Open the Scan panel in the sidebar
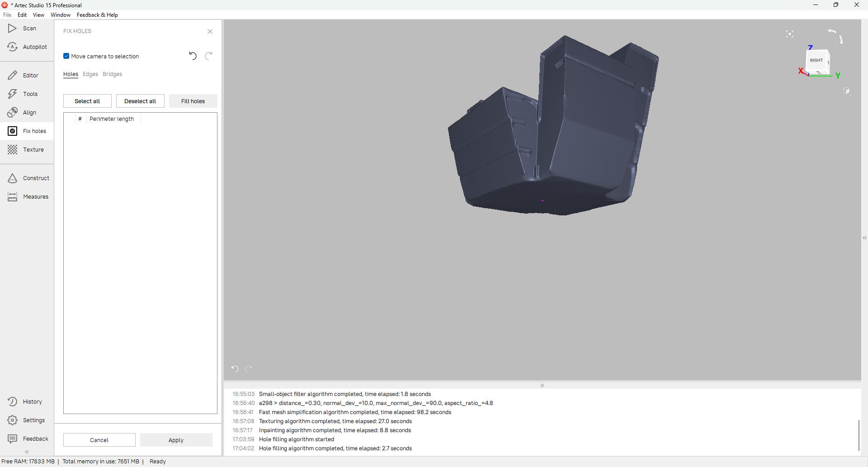The image size is (868, 467). click(x=27, y=29)
